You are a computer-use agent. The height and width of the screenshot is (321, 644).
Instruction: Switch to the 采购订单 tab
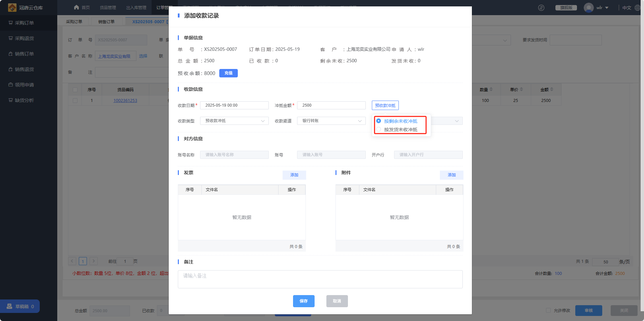tap(74, 22)
